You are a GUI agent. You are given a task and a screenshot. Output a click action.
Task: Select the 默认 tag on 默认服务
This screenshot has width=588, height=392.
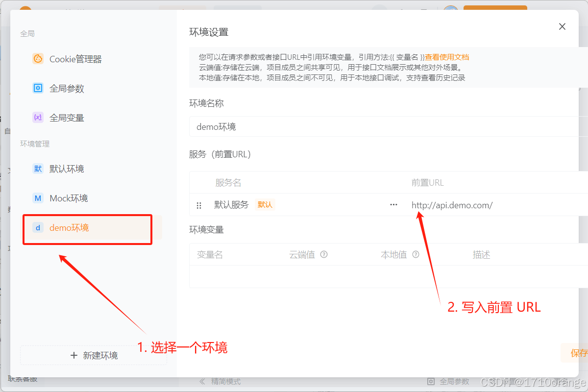(265, 205)
